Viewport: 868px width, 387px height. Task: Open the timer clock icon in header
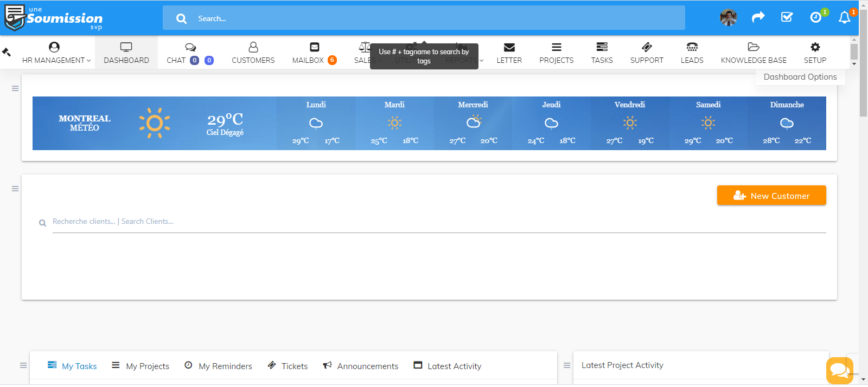[x=815, y=18]
